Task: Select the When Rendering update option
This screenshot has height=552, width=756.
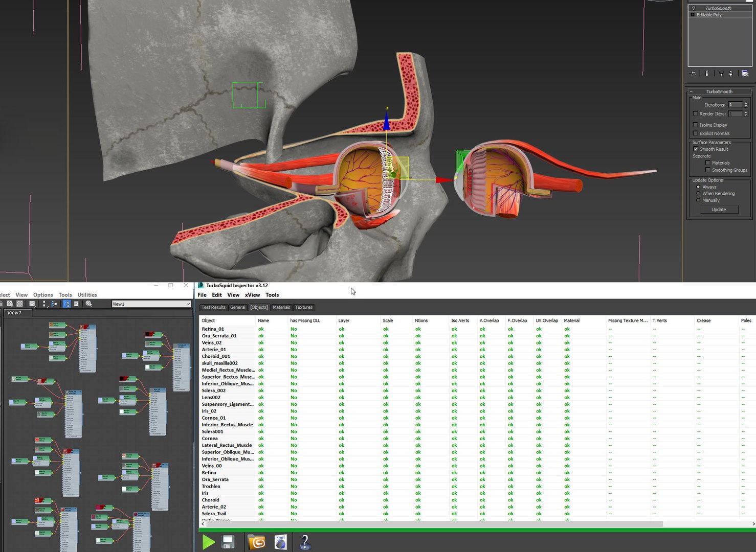Action: click(x=698, y=194)
